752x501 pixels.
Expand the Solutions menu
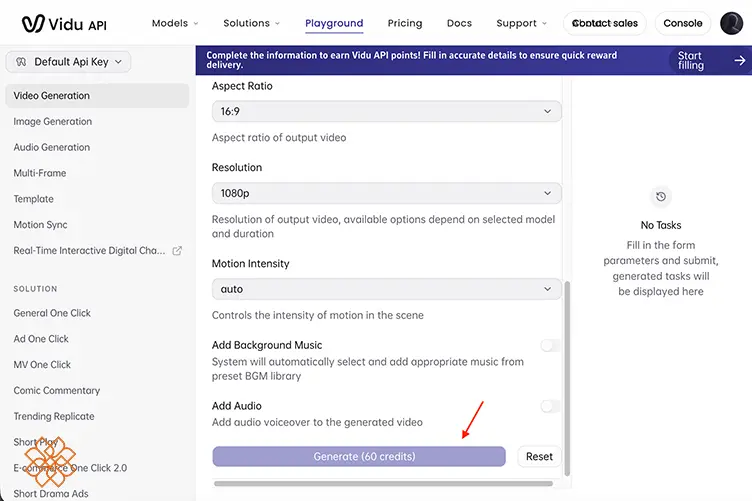(252, 23)
